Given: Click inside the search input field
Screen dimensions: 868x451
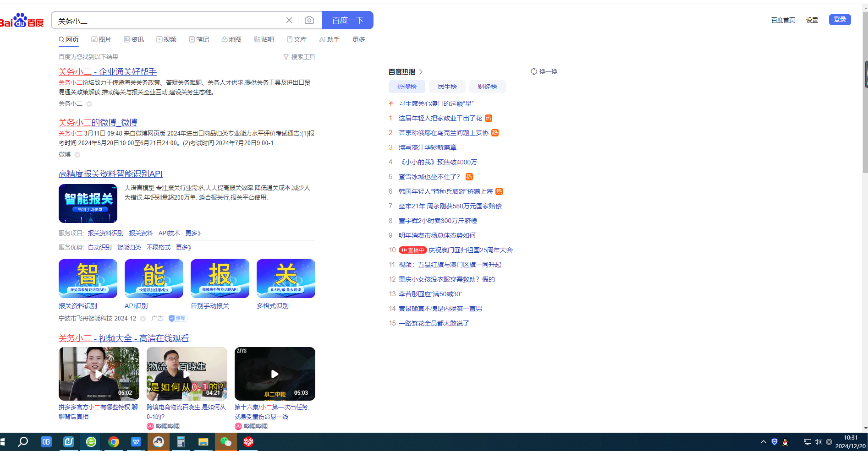Looking at the screenshot, I should [170, 21].
